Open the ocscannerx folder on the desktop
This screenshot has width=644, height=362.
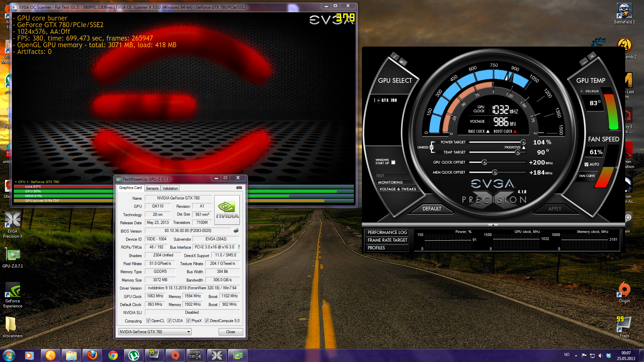click(13, 327)
